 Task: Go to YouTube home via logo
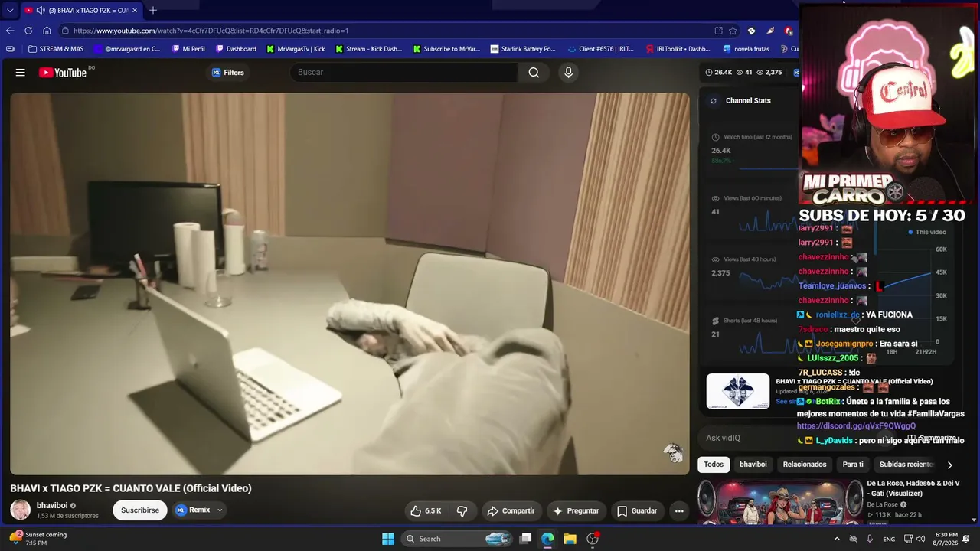click(x=63, y=73)
